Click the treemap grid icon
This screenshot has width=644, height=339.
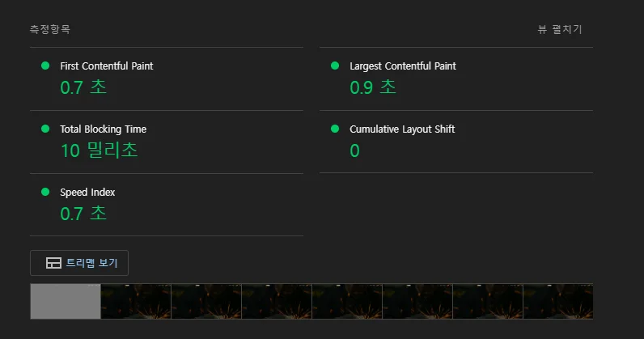54,263
